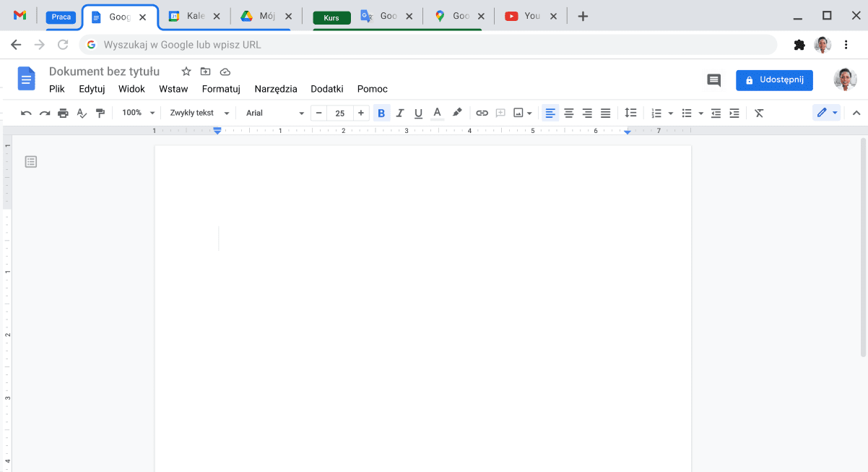Click the blue Udostępnij share button
The height and width of the screenshot is (472, 868).
(774, 80)
